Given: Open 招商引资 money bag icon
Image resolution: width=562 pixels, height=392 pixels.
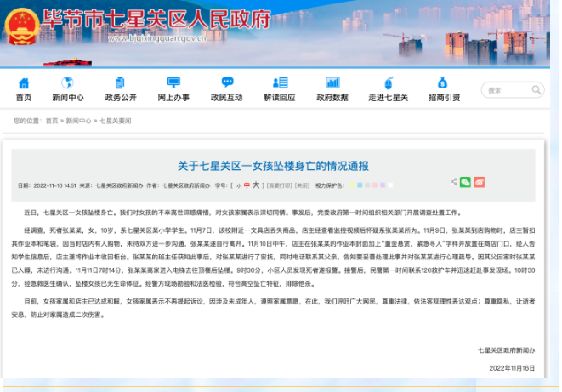Looking at the screenshot, I should (x=443, y=82).
